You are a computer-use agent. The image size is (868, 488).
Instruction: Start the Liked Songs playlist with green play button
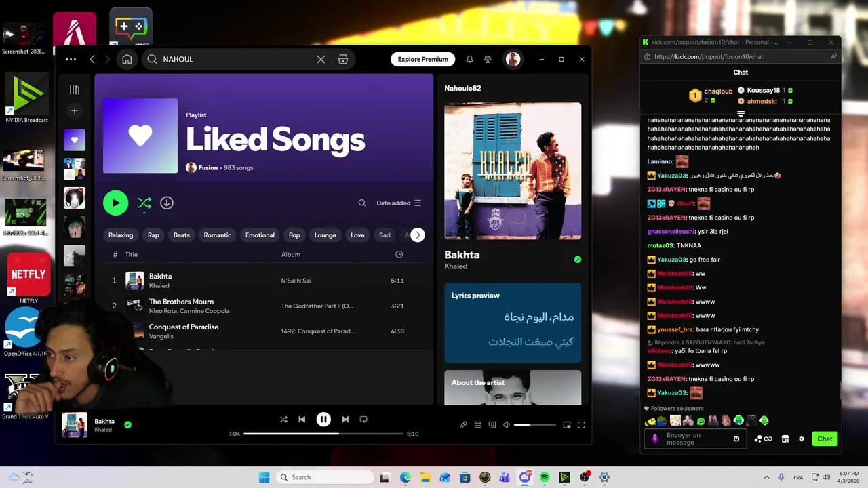tap(115, 203)
